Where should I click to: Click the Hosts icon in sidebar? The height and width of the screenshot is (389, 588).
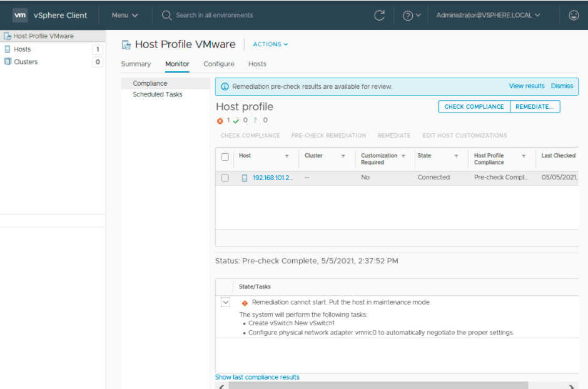(7, 49)
